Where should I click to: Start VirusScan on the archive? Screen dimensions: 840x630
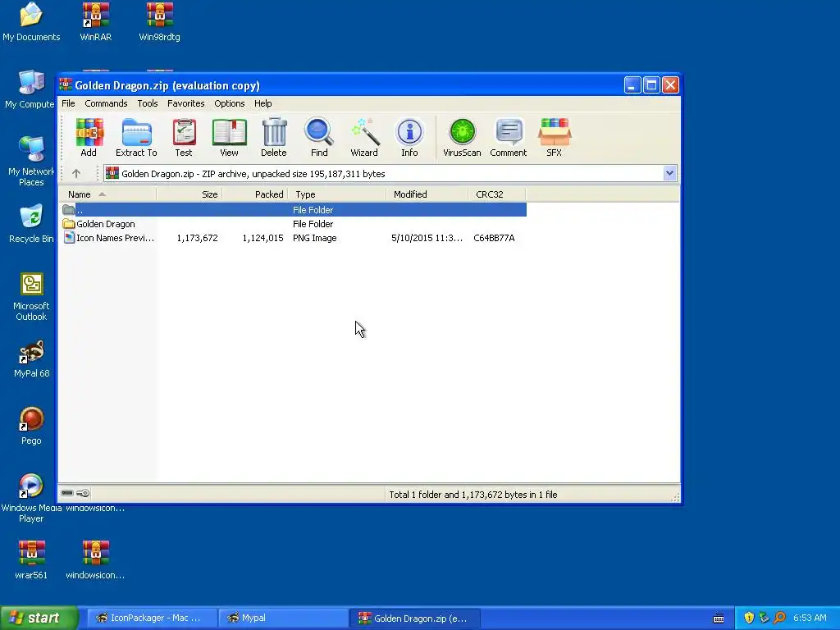pos(462,137)
